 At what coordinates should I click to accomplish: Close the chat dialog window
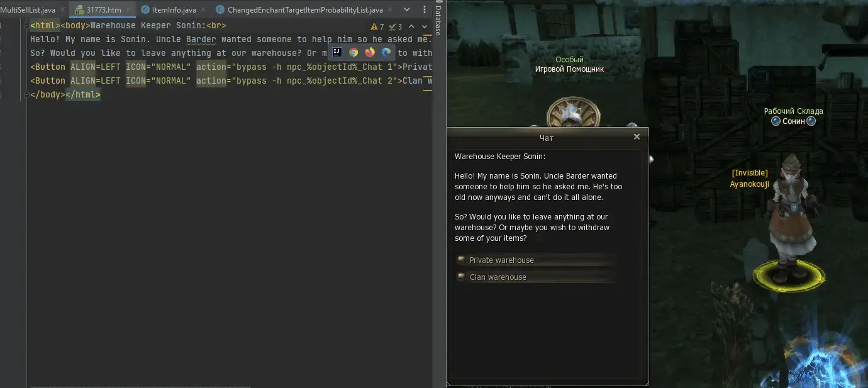[x=637, y=136]
